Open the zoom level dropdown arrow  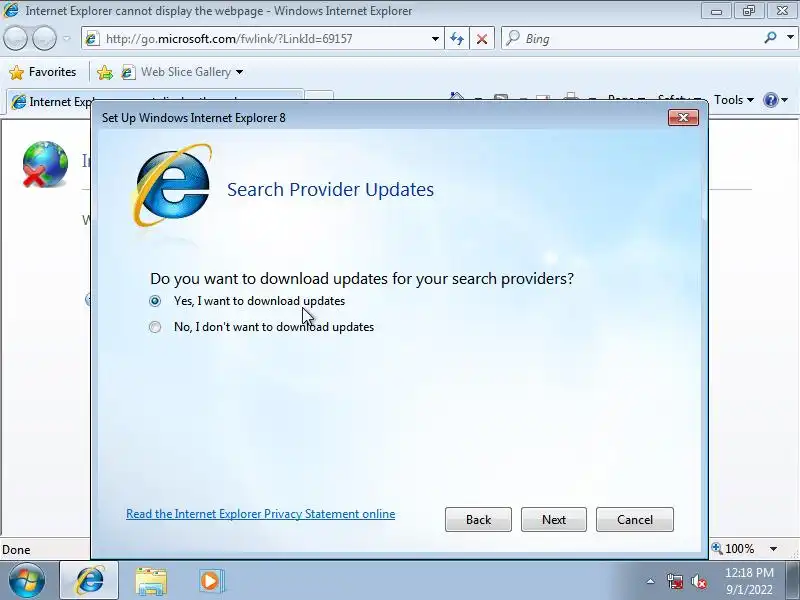tap(773, 549)
